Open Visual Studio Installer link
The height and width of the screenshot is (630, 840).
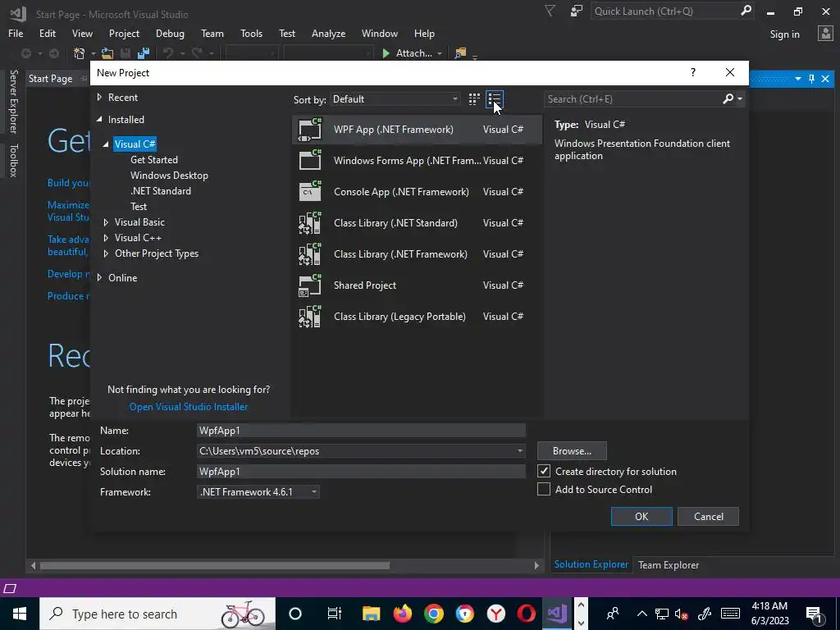point(189,407)
